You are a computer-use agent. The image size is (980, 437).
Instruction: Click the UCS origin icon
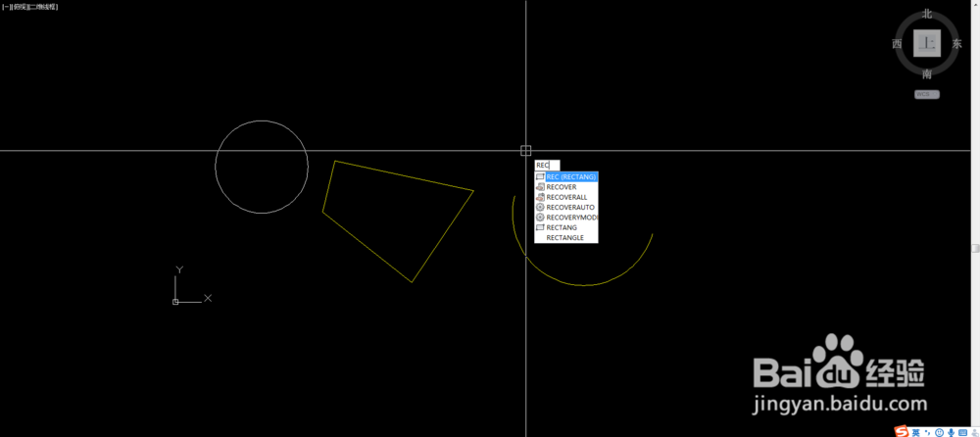[175, 302]
